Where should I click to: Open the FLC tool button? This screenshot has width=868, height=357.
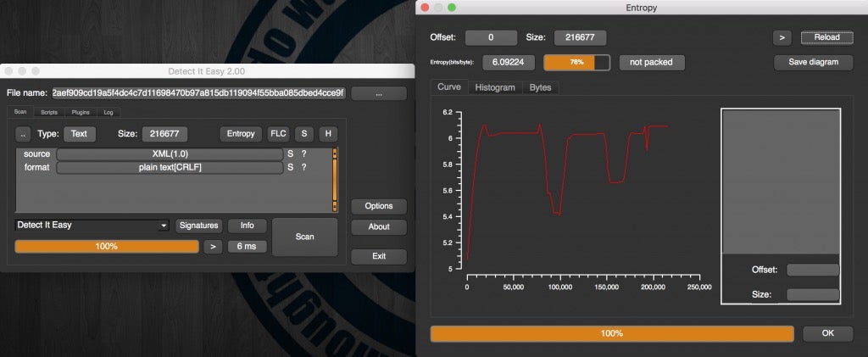click(278, 134)
